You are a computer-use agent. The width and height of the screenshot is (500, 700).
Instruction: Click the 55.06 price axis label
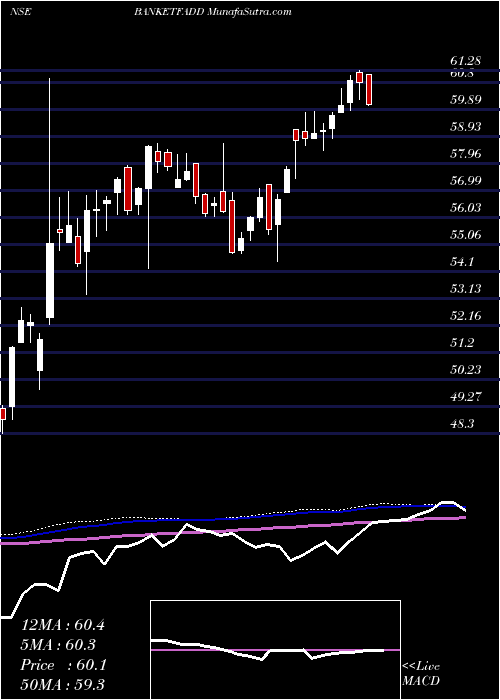click(x=466, y=234)
